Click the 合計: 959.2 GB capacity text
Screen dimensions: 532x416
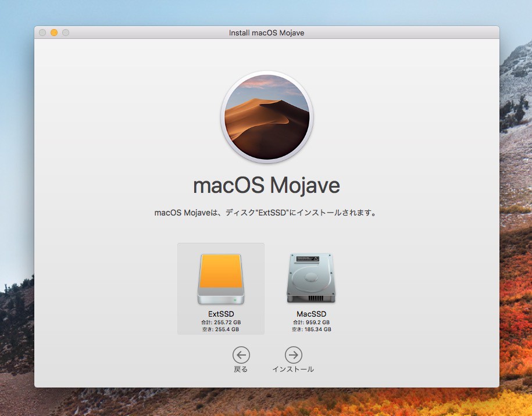pyautogui.click(x=311, y=322)
